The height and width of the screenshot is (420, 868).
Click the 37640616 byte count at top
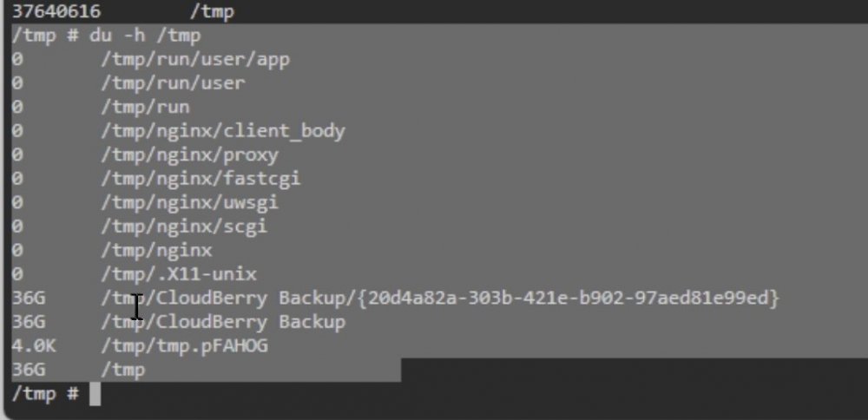click(x=56, y=11)
